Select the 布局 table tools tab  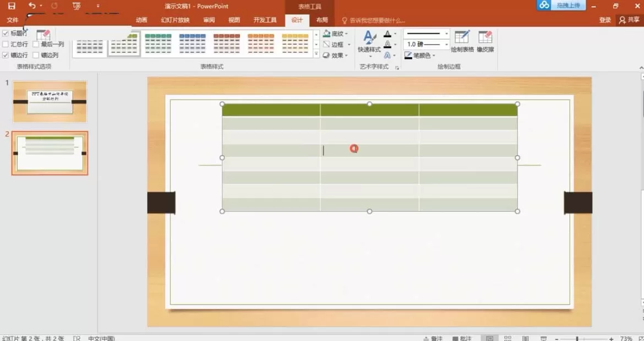coord(322,20)
